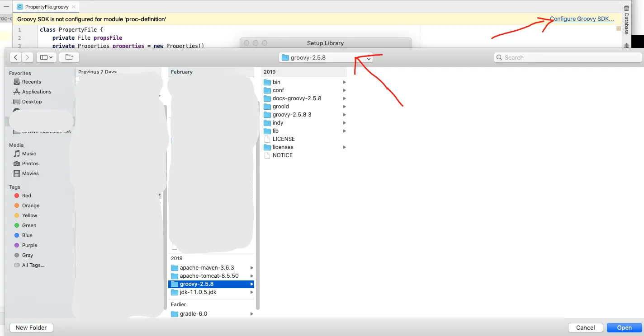Open the Music media folder
Screen dimensions: 644x336
tap(29, 154)
